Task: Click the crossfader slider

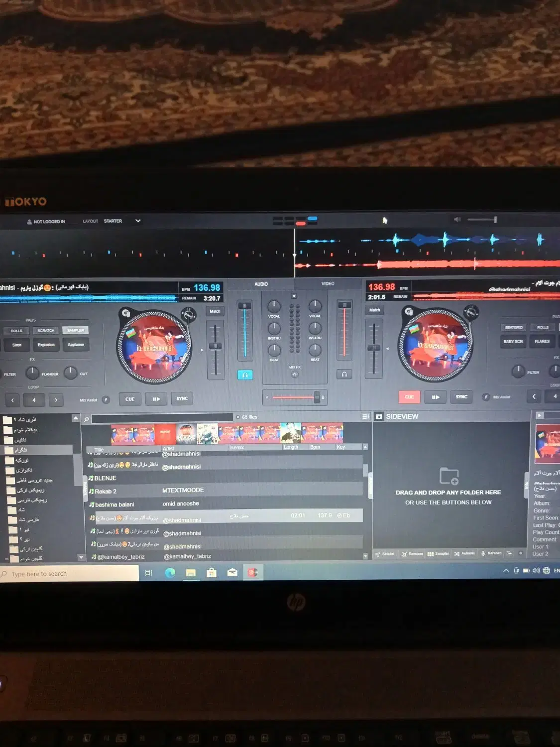Action: coord(295,397)
